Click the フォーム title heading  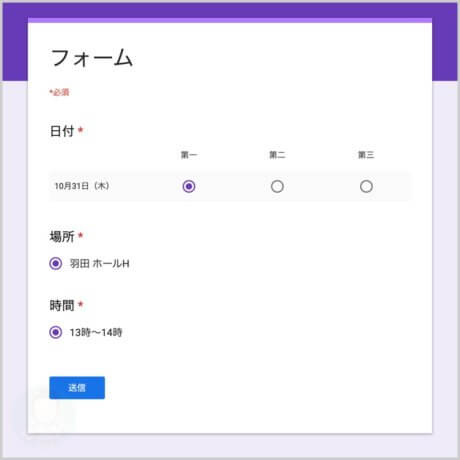92,58
